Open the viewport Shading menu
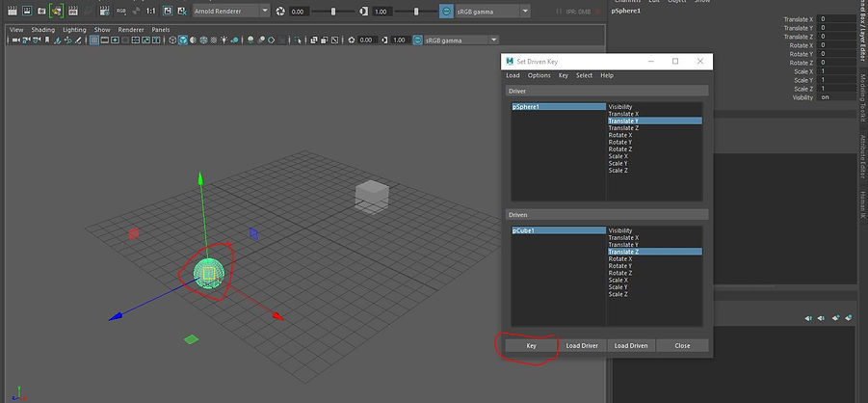The width and height of the screenshot is (868, 403). 42,29
